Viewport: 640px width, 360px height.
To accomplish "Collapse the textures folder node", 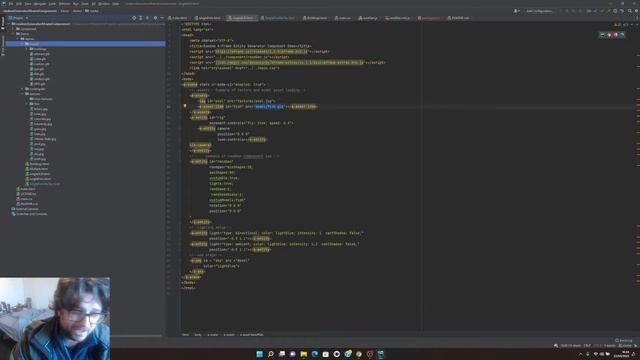I will (x=22, y=94).
